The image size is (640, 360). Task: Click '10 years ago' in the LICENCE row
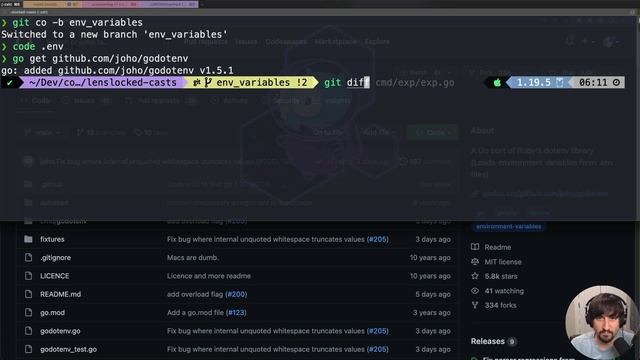(430, 276)
